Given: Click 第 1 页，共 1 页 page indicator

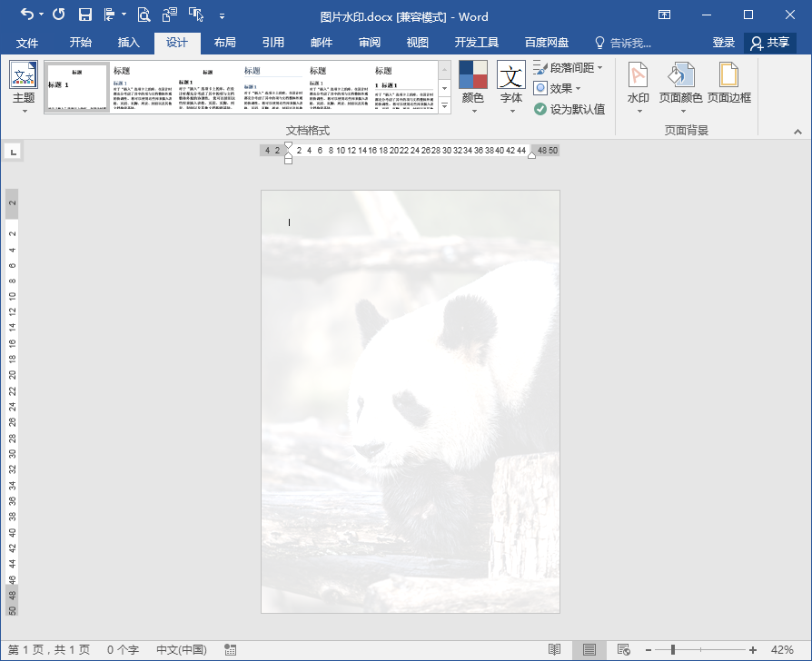Looking at the screenshot, I should pyautogui.click(x=49, y=649).
